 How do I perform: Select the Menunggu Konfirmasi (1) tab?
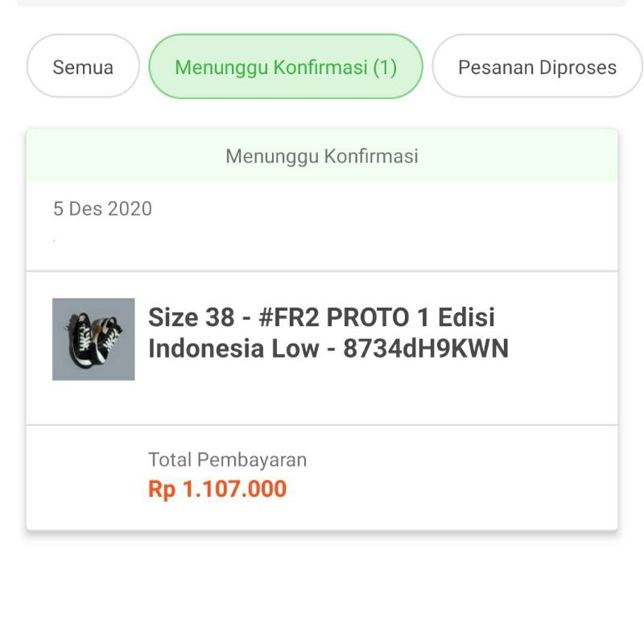click(286, 67)
